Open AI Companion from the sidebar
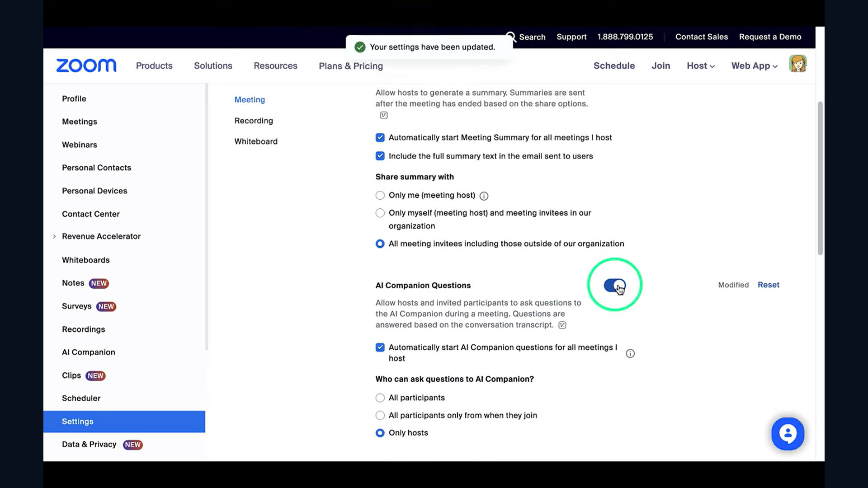868x488 pixels. 88,352
